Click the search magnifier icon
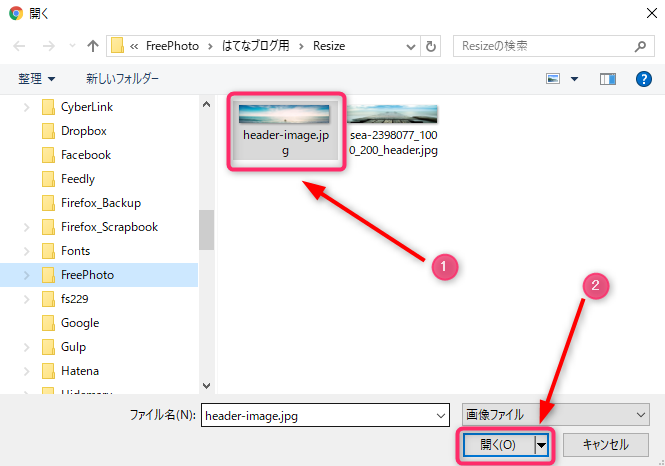665x466 pixels. click(640, 46)
